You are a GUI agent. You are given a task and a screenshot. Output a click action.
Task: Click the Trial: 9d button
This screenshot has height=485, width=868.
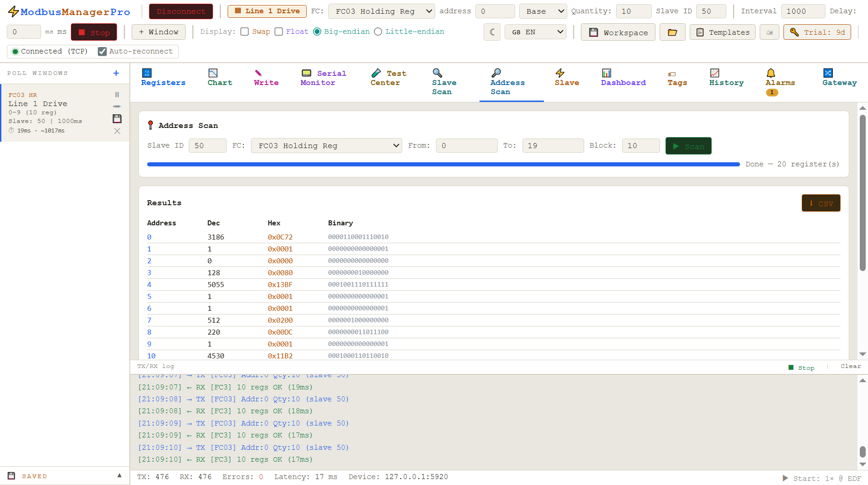click(x=817, y=32)
